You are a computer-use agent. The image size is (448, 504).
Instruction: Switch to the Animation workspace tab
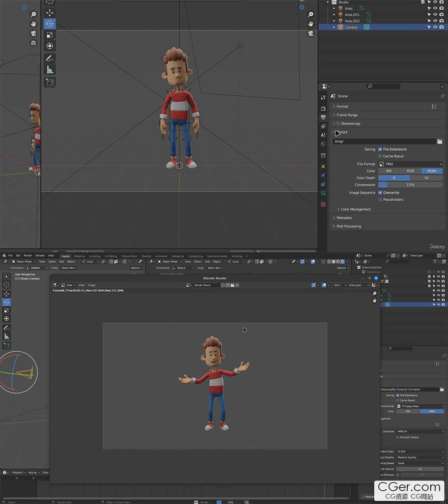[x=161, y=256]
